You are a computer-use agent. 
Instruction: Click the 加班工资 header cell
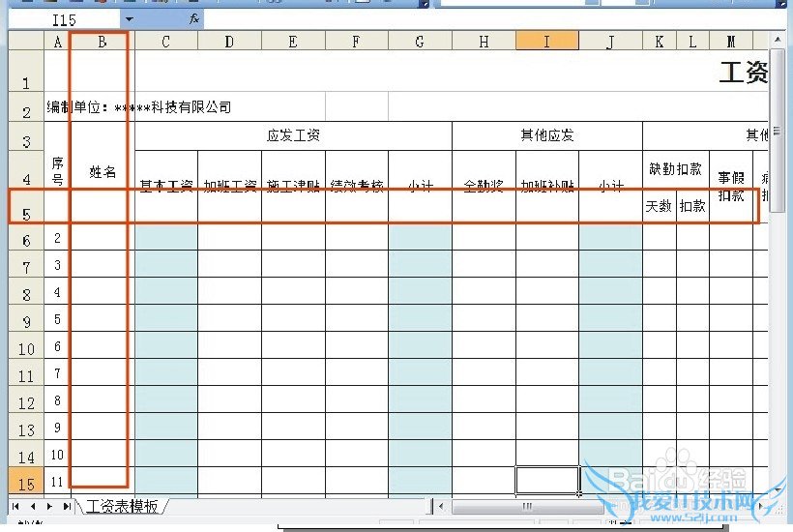(x=229, y=186)
